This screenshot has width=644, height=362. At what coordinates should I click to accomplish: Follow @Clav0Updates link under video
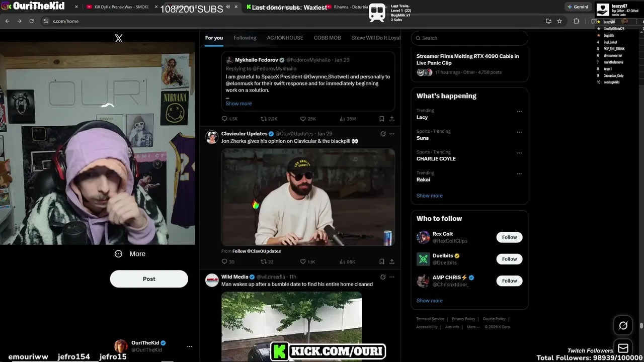click(x=257, y=251)
